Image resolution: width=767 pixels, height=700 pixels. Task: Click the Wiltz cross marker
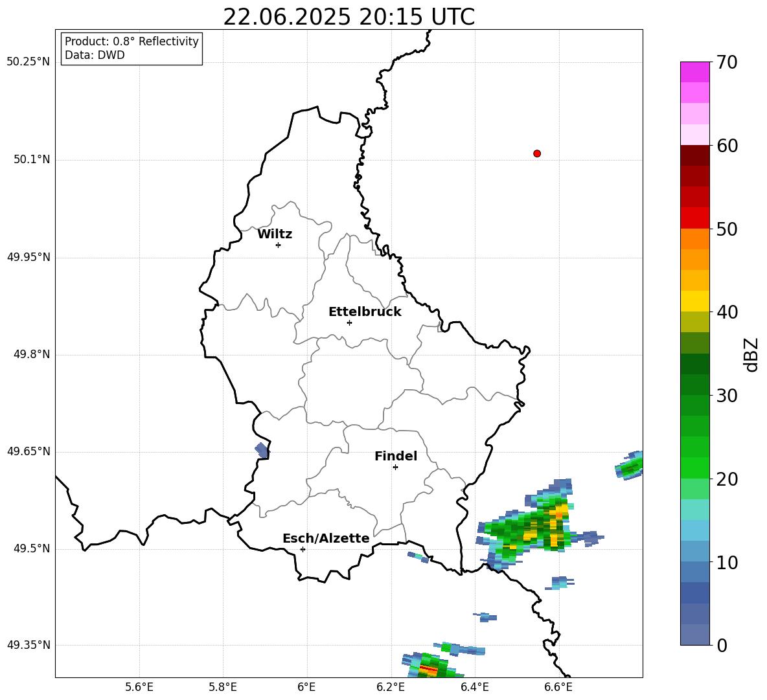pyautogui.click(x=279, y=245)
